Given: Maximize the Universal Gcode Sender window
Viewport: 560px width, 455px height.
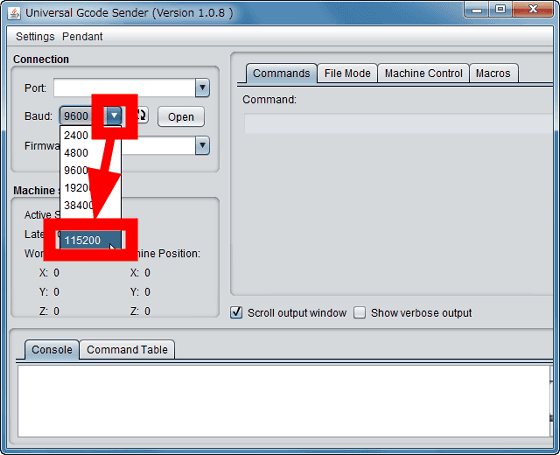Looking at the screenshot, I should [500, 10].
